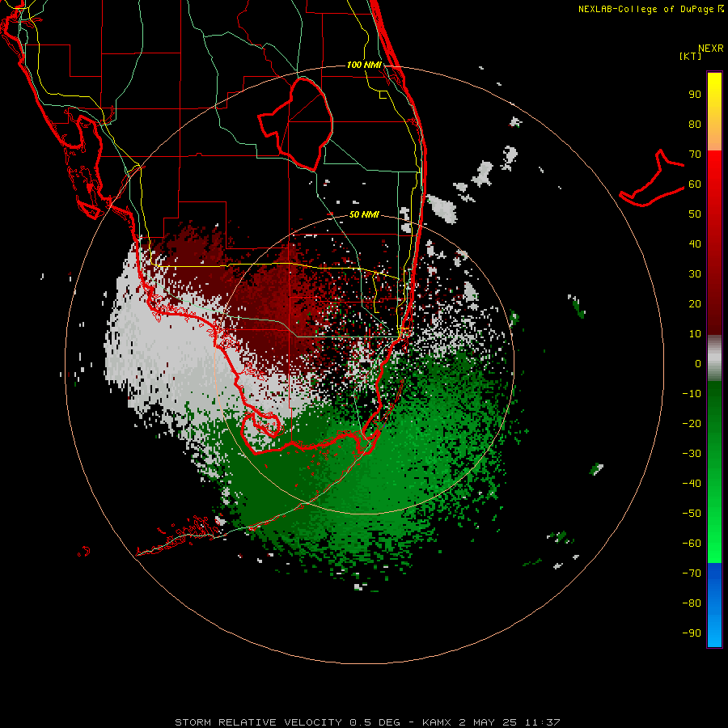Click the KAMX station identifier in the caption

(437, 722)
